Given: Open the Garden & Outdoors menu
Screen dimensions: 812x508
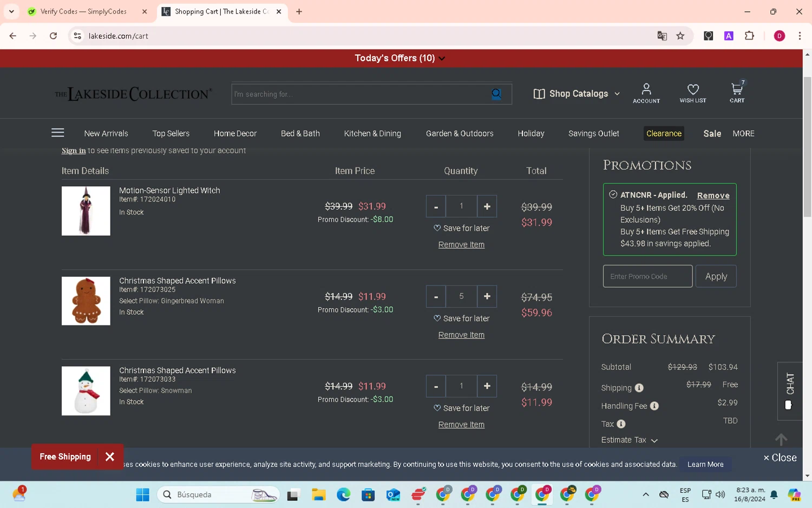Looking at the screenshot, I should click(460, 133).
